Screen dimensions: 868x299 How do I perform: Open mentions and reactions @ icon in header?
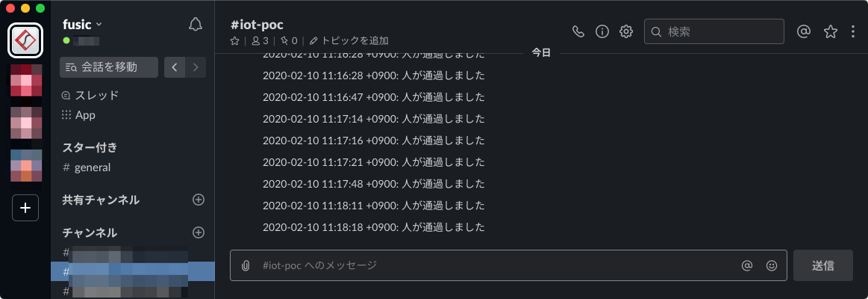tap(803, 31)
